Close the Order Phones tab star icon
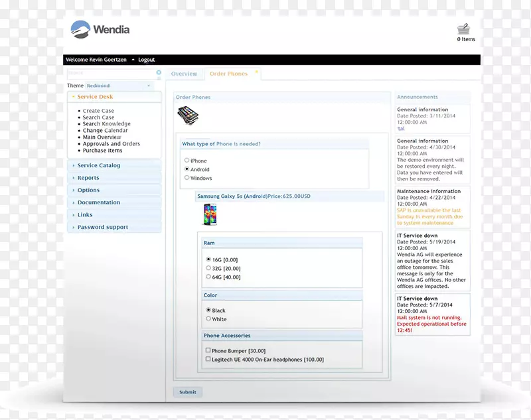This screenshot has width=531, height=420. click(x=256, y=72)
